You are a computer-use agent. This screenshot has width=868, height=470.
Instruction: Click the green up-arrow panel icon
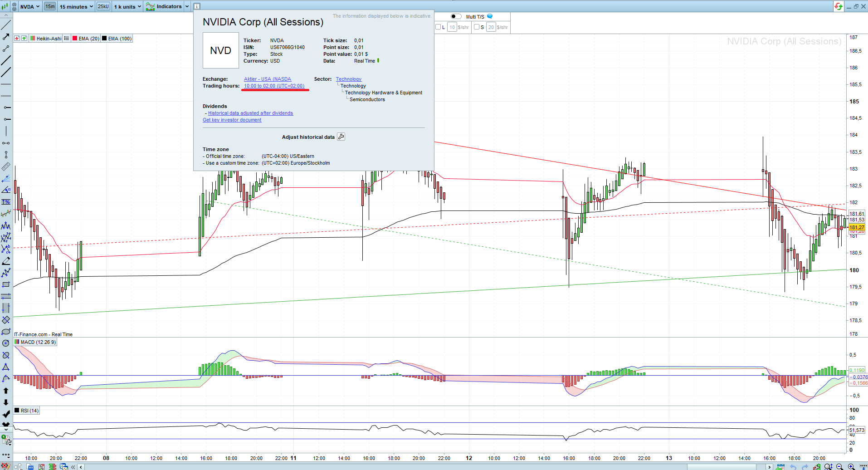(24, 39)
